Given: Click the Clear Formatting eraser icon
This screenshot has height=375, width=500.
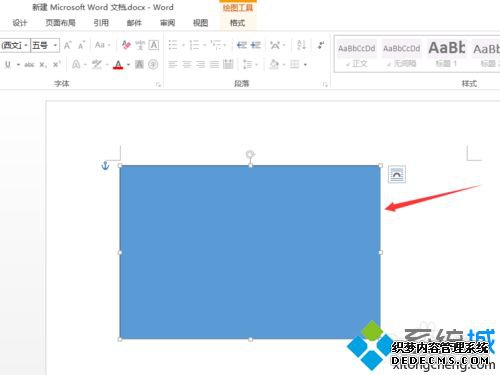Looking at the screenshot, I should tap(126, 45).
